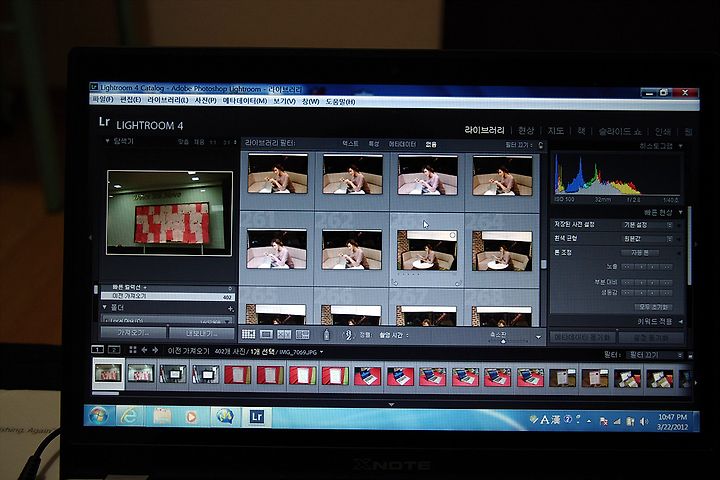Click the filmstrip horizontal scrollbar
Viewport: 720px width, 480px height.
(x=106, y=394)
